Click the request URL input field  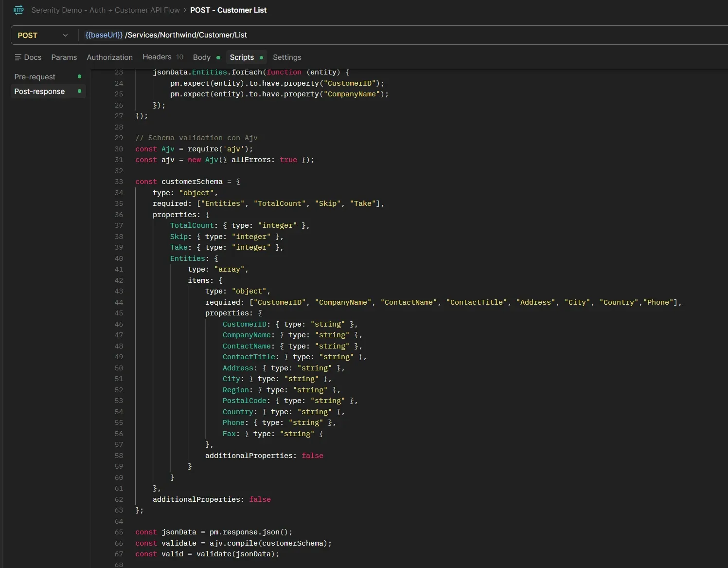(x=340, y=35)
